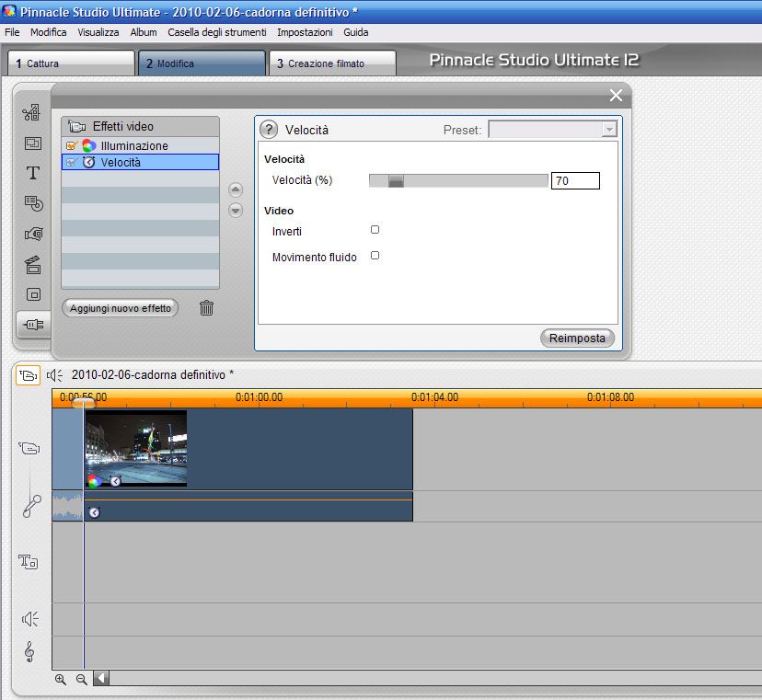Toggle the Illuminazione effect checkbox
This screenshot has height=700, width=762.
(72, 145)
